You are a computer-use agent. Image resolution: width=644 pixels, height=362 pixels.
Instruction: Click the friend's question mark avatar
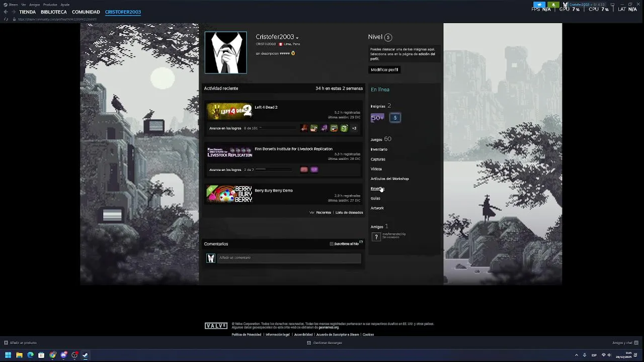point(376,237)
